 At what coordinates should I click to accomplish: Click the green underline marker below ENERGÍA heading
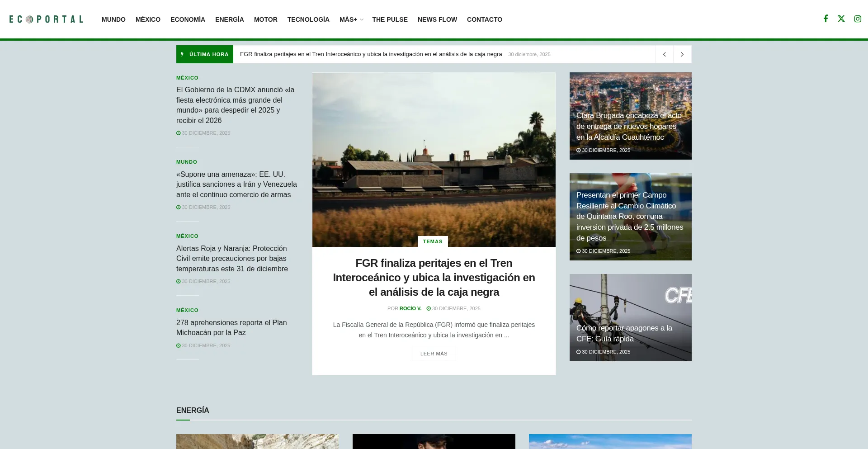pyautogui.click(x=183, y=420)
